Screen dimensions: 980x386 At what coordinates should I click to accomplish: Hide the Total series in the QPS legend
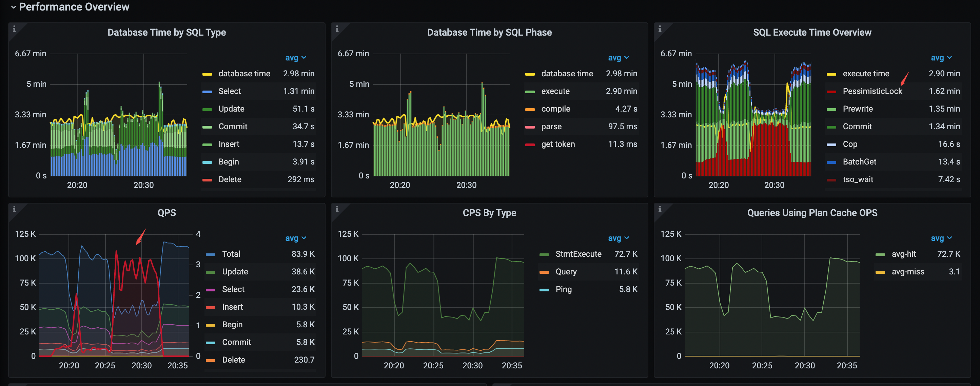[232, 254]
